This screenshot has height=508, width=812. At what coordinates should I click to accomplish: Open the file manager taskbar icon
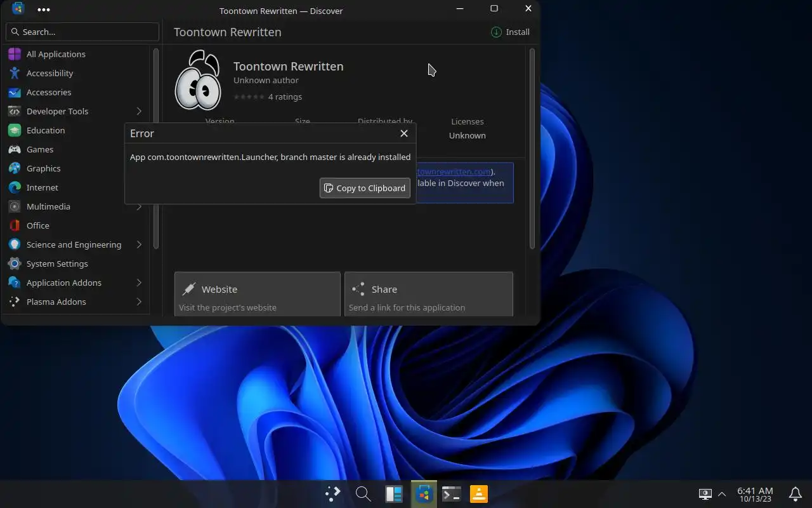pos(393,494)
